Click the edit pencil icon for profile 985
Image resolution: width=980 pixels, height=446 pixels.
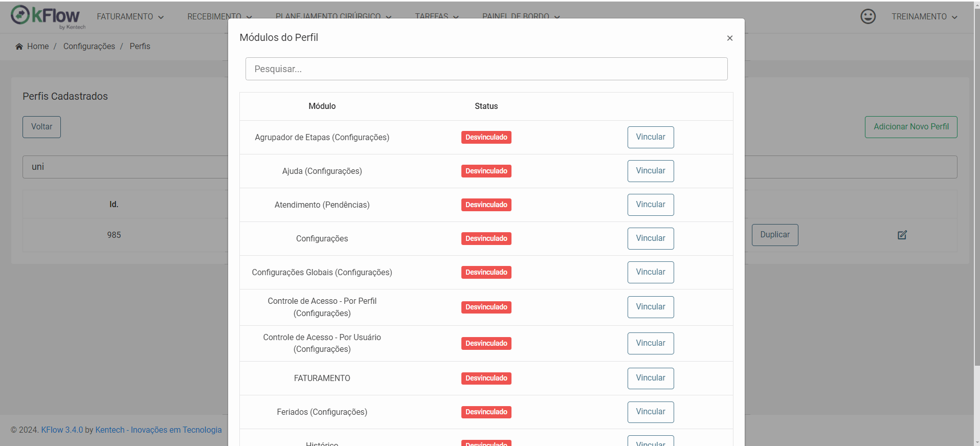pyautogui.click(x=902, y=235)
